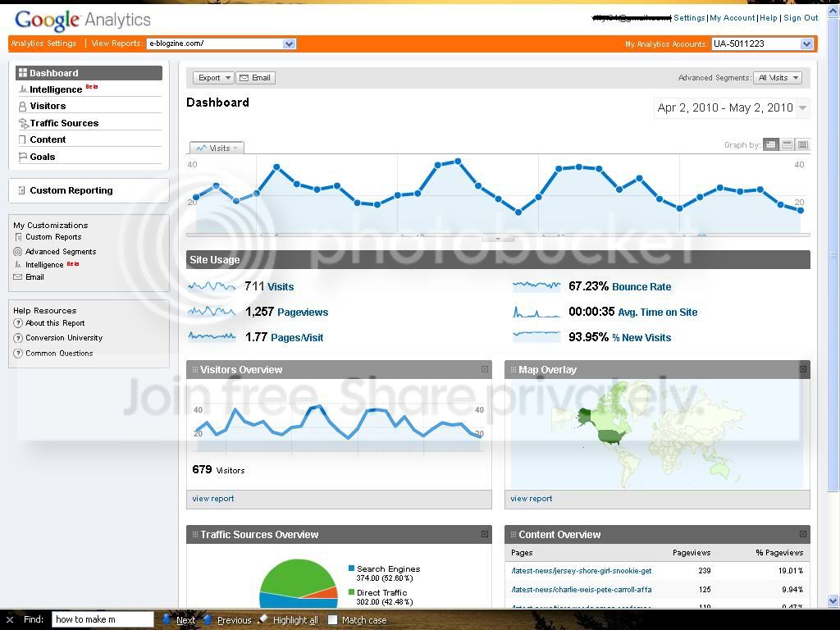This screenshot has width=840, height=630.
Task: Open the Visits graph metric tab
Action: point(217,148)
